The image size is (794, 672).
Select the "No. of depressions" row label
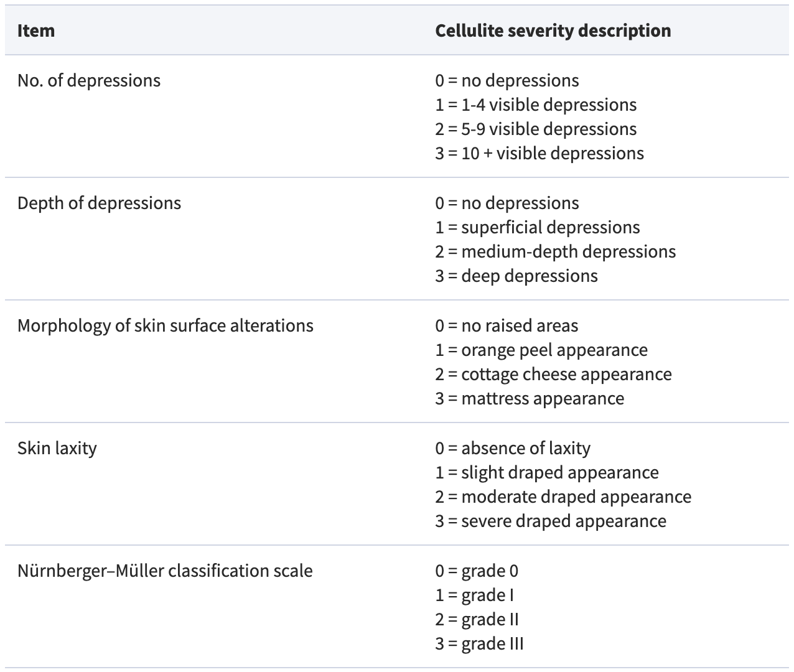coord(89,80)
